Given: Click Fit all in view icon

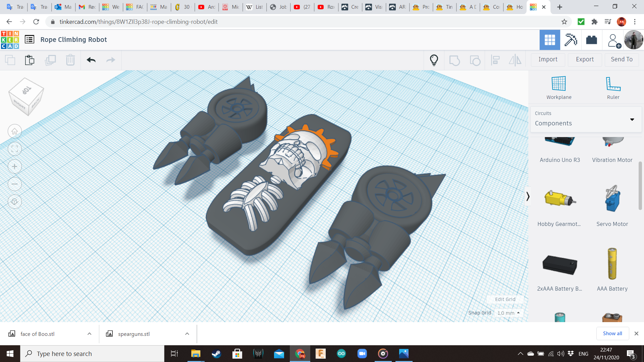Looking at the screenshot, I should tap(14, 149).
